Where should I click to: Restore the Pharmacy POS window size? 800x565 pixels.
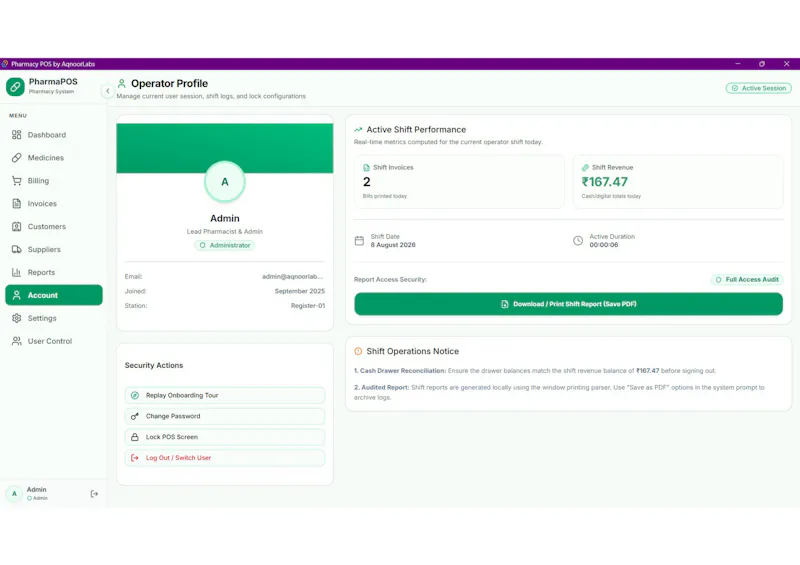pos(762,64)
